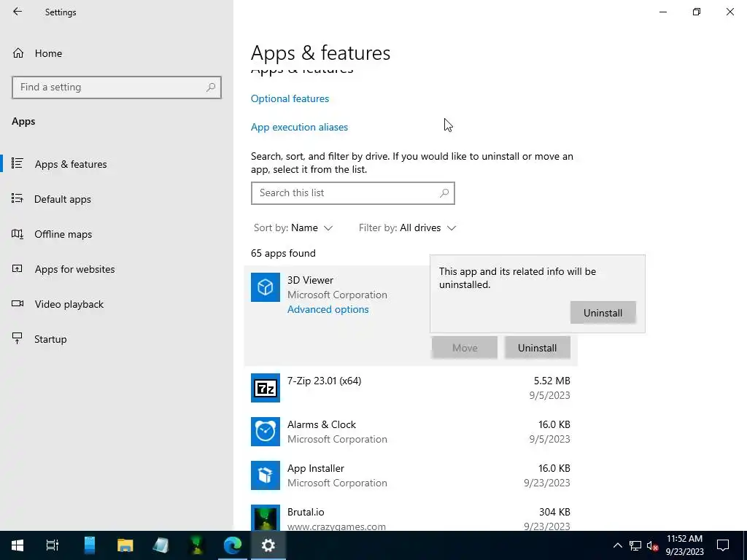Show hidden system tray icons
The width and height of the screenshot is (747, 560).
(x=617, y=545)
